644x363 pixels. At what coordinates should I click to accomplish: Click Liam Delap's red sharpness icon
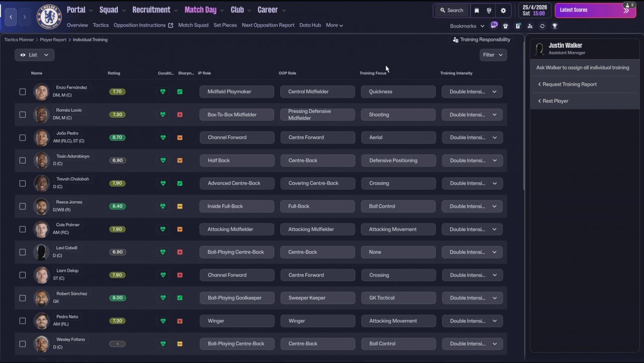pos(180,275)
